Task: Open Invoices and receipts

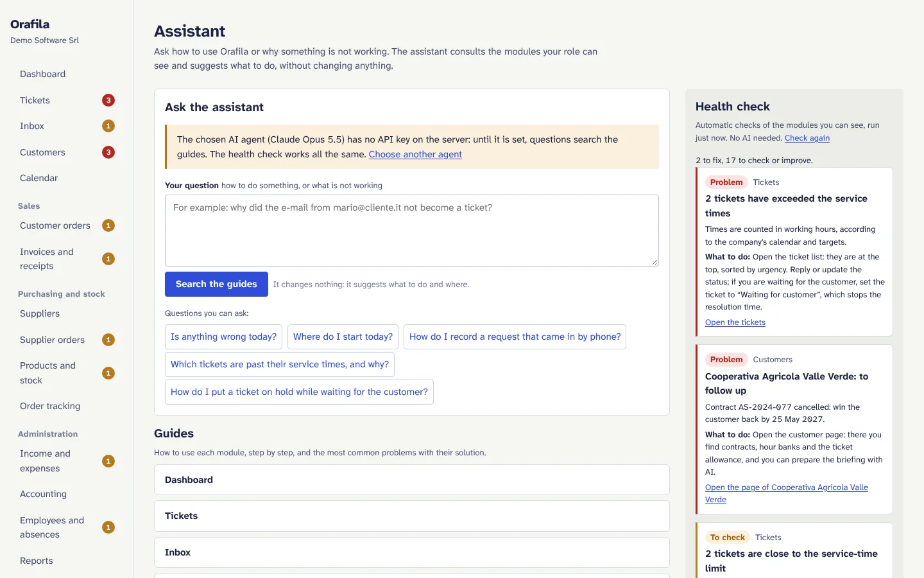Action: click(66, 259)
